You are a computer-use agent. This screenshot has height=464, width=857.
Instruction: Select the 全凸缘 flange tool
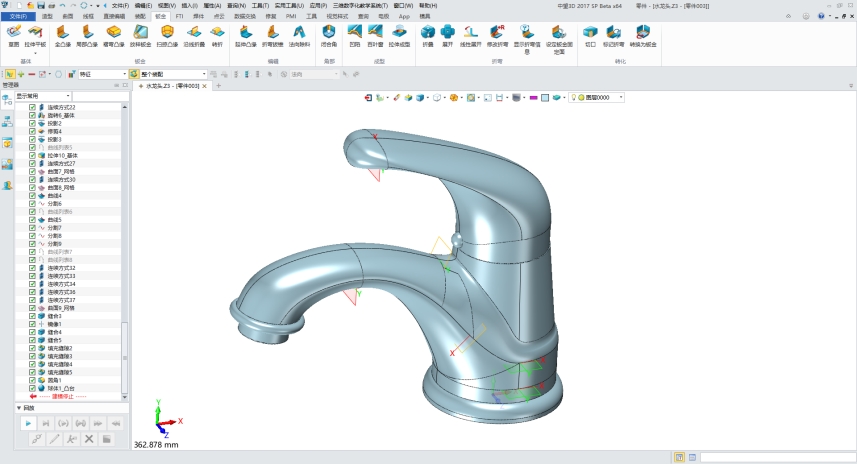(62, 35)
